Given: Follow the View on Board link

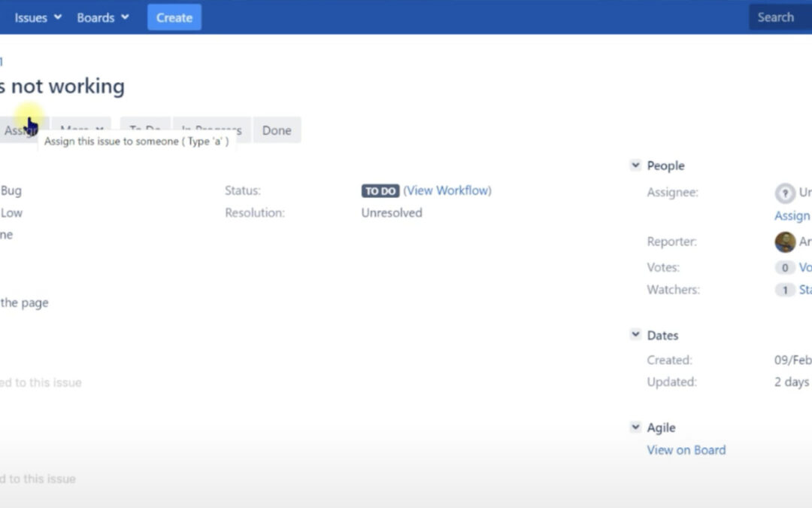Looking at the screenshot, I should point(686,450).
